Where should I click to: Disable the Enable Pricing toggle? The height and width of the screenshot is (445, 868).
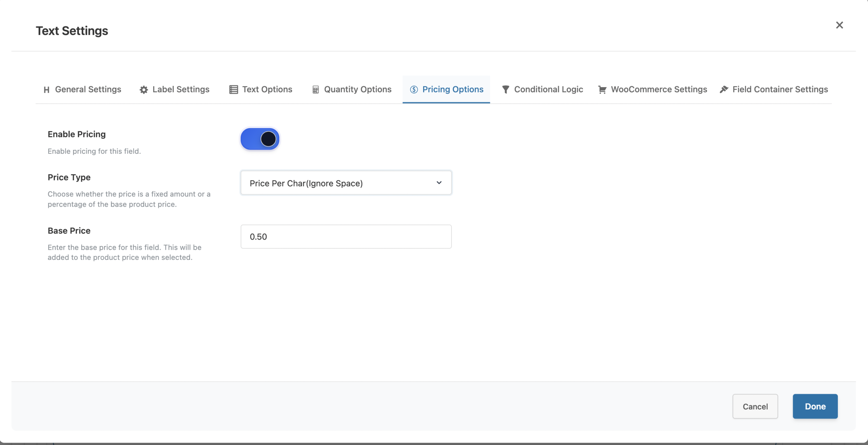[x=260, y=139]
